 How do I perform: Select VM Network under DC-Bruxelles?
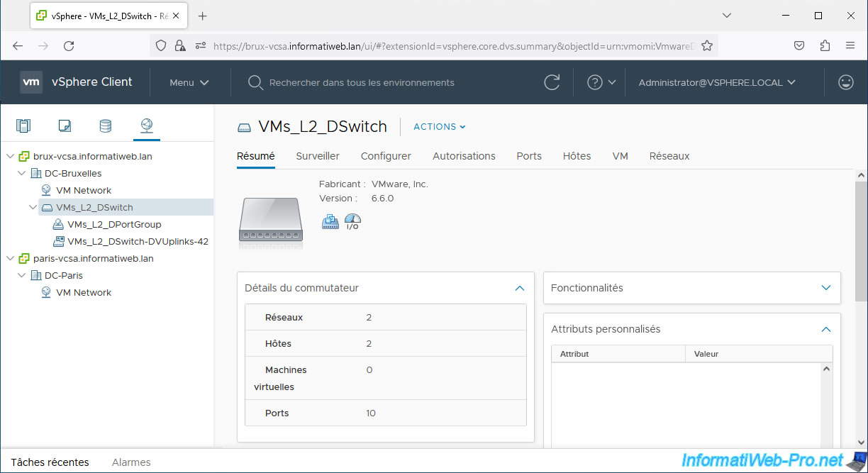pyautogui.click(x=84, y=190)
